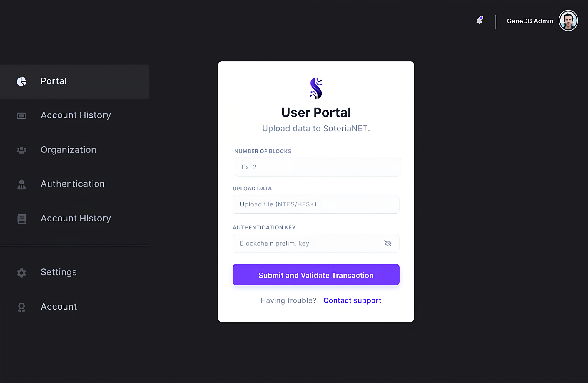
Task: Click the Account badge ribbon icon
Action: [x=21, y=307]
